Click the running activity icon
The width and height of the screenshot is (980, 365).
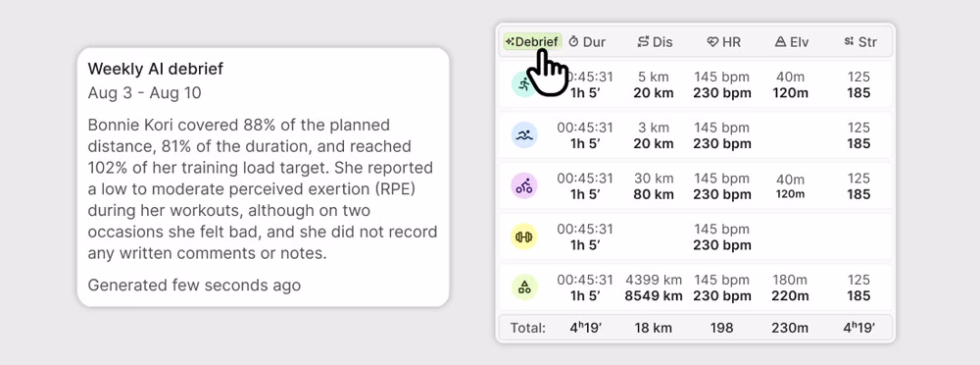tap(524, 84)
